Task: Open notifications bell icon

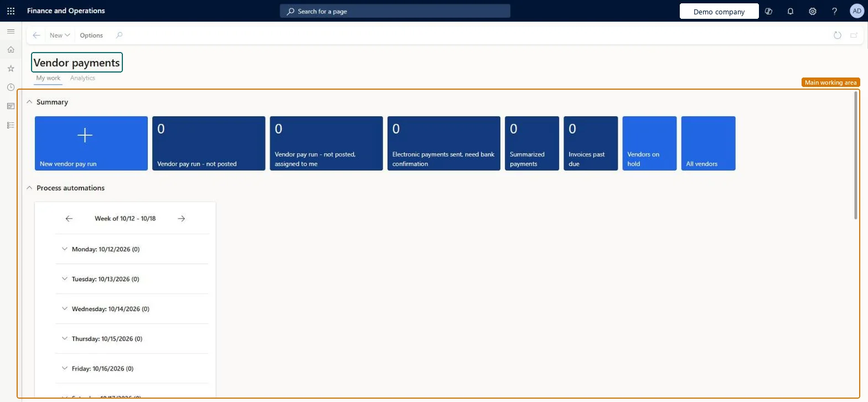Action: coord(790,11)
